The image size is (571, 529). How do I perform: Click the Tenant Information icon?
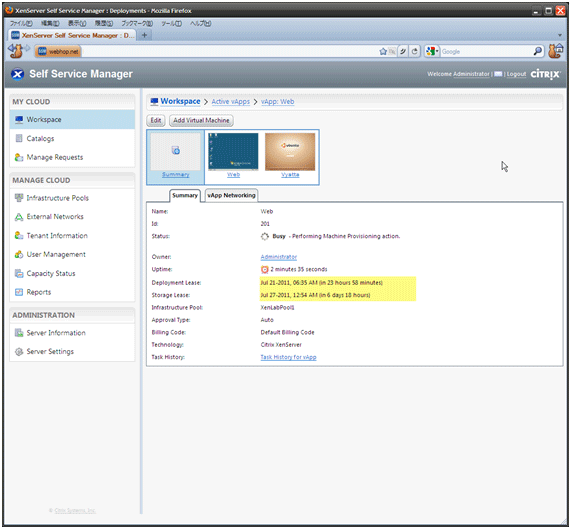pyautogui.click(x=19, y=236)
